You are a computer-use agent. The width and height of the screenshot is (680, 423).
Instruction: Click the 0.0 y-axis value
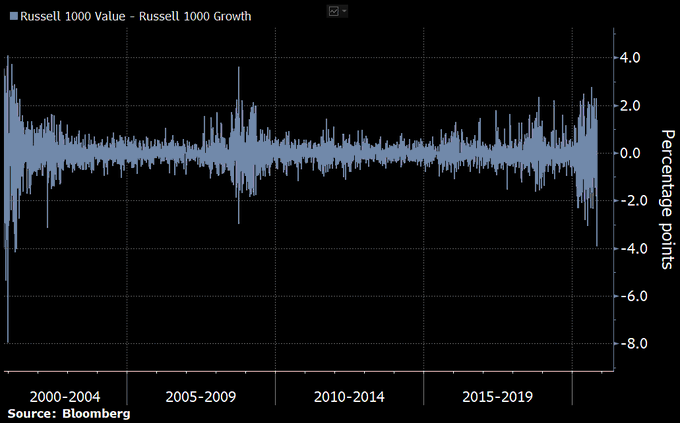(x=630, y=153)
